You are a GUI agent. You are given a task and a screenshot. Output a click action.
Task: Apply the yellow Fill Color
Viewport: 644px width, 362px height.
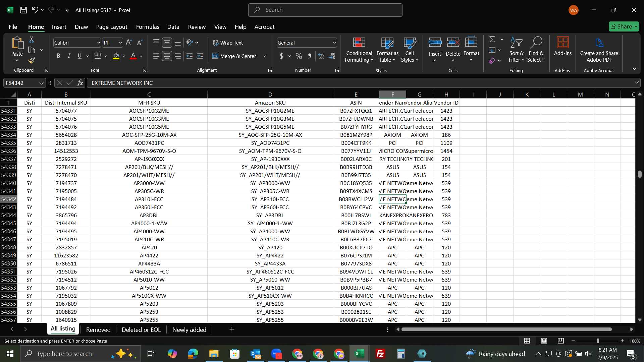116,56
